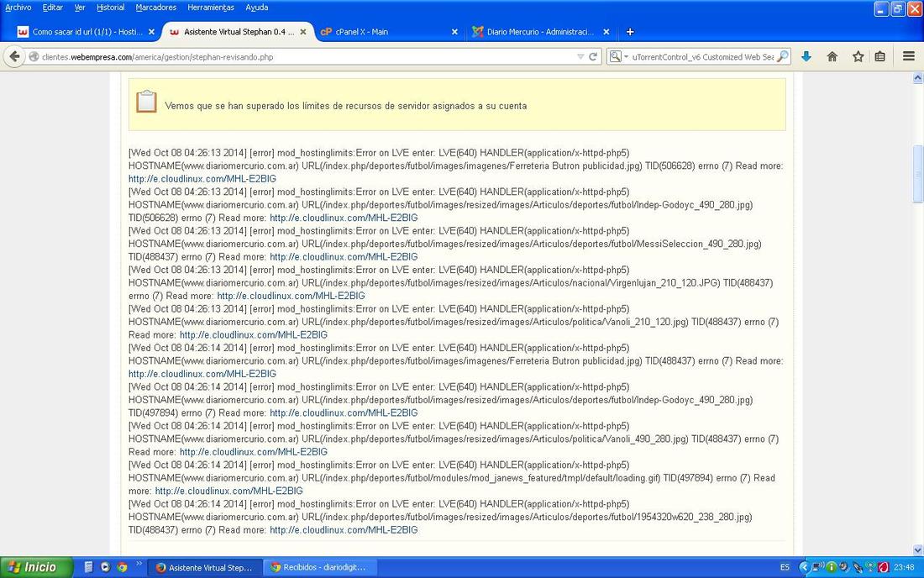Close the 'Asistente Virtual Stephan' tab
The width and height of the screenshot is (924, 578).
coord(303,32)
